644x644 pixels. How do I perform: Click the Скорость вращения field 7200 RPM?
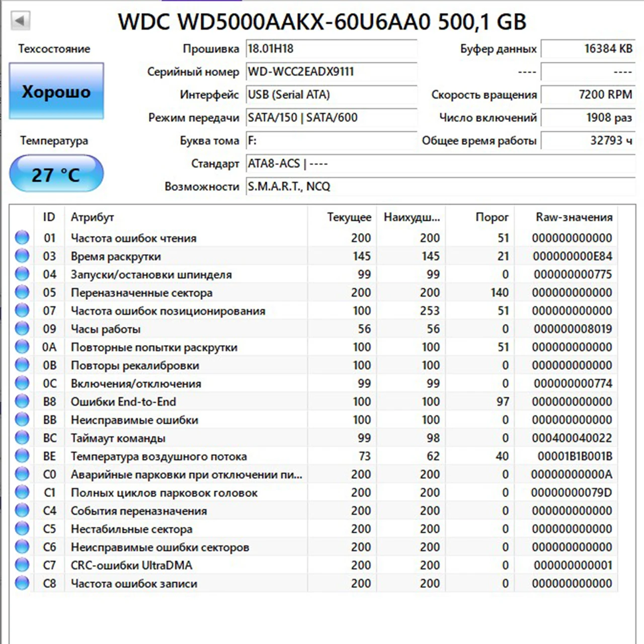[x=588, y=95]
